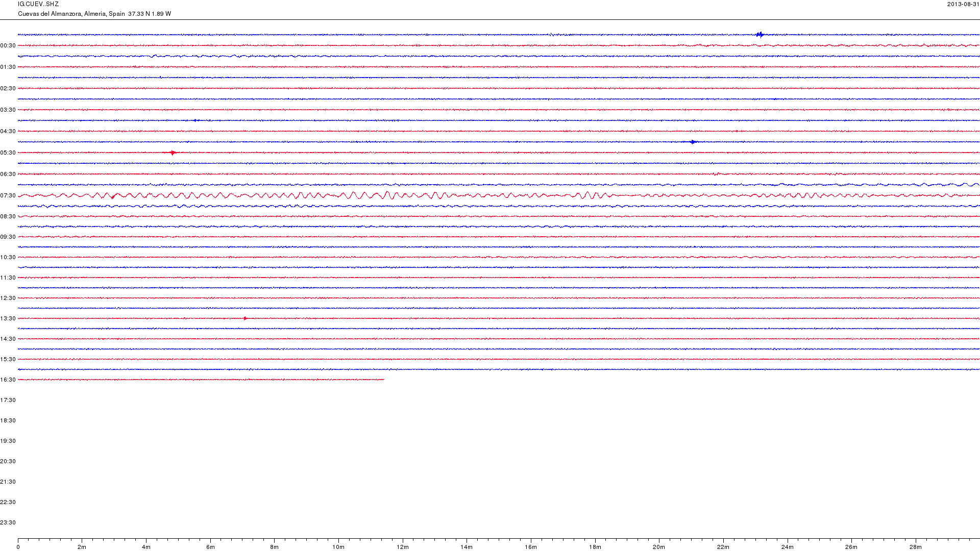Click the 01:30 time label

click(8, 67)
